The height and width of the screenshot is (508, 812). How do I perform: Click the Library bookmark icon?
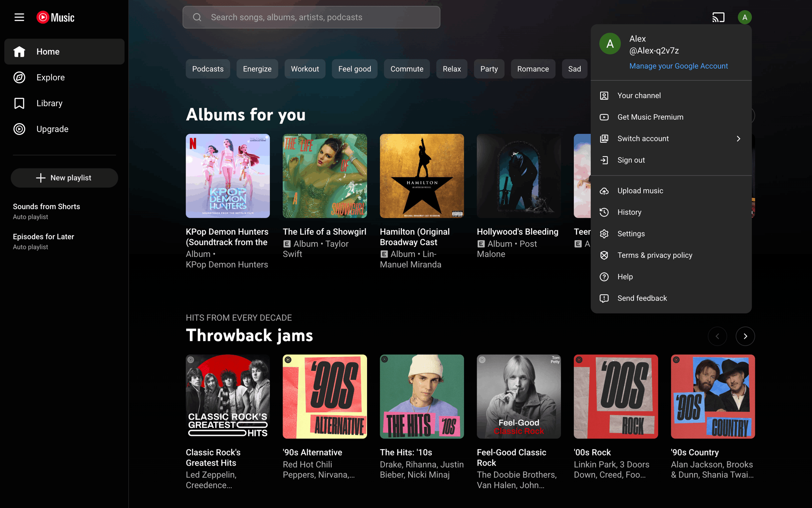pyautogui.click(x=19, y=103)
